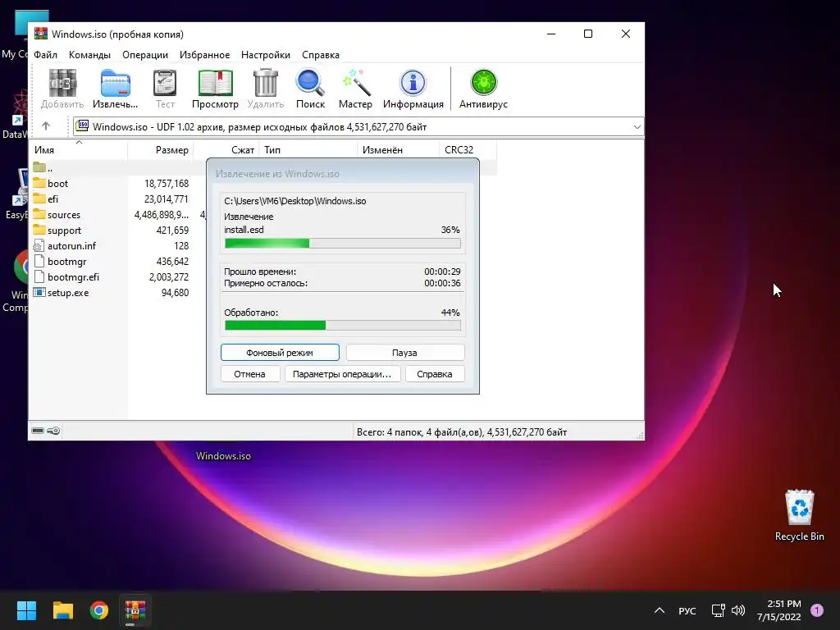
Task: Click the РУС language indicator
Action: [687, 610]
